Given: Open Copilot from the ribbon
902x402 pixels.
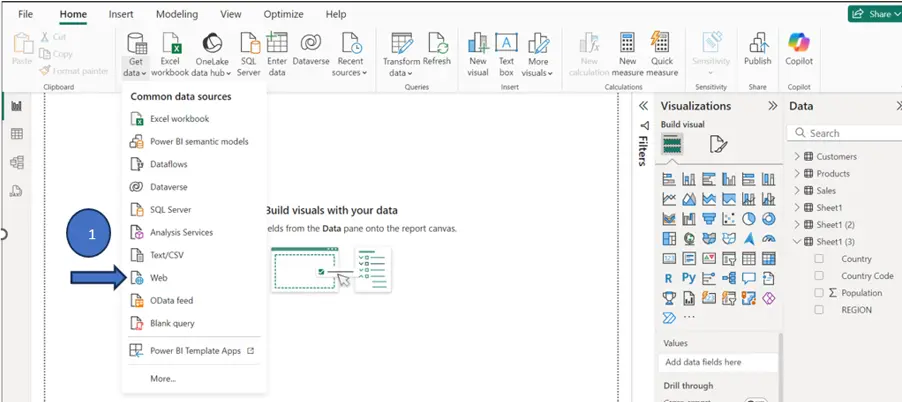Looking at the screenshot, I should [x=799, y=49].
